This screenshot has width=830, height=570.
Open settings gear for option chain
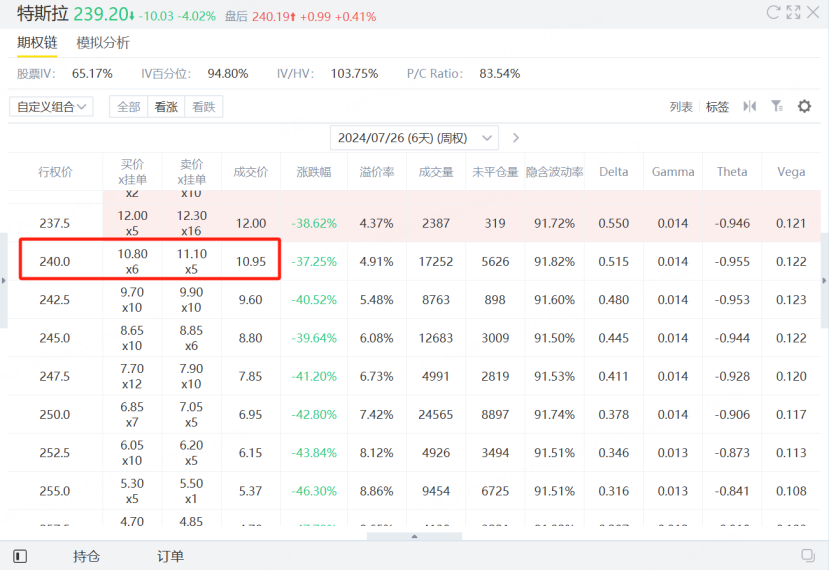click(805, 106)
